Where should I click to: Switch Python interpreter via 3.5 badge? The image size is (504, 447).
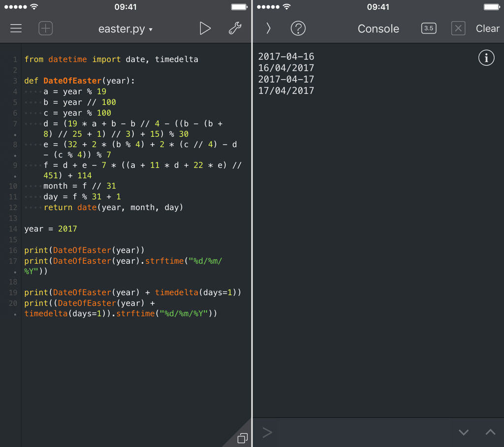coord(429,28)
